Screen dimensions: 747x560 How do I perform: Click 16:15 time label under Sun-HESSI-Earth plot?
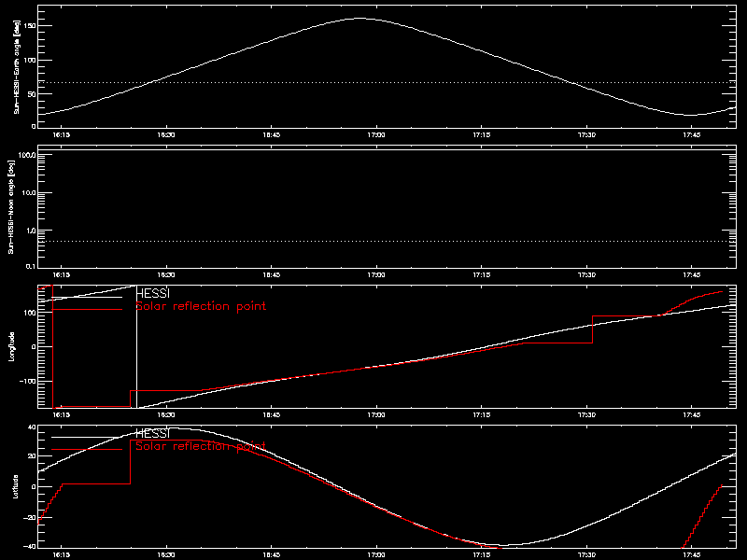tap(61, 135)
